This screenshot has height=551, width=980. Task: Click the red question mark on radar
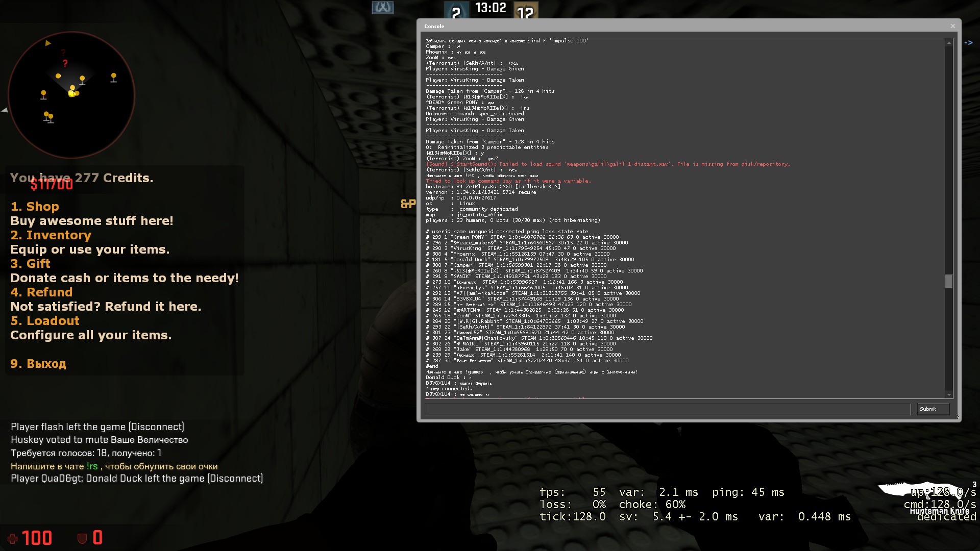coord(65,64)
